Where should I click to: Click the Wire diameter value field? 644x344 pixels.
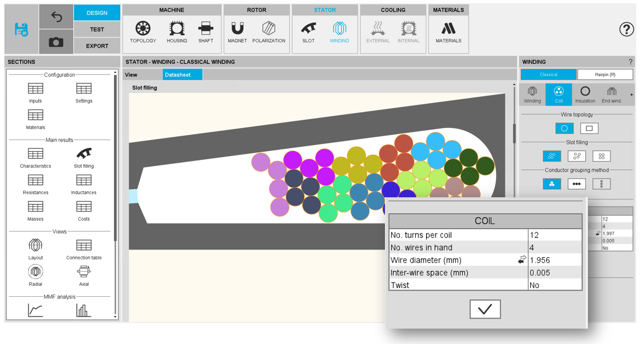pos(554,260)
